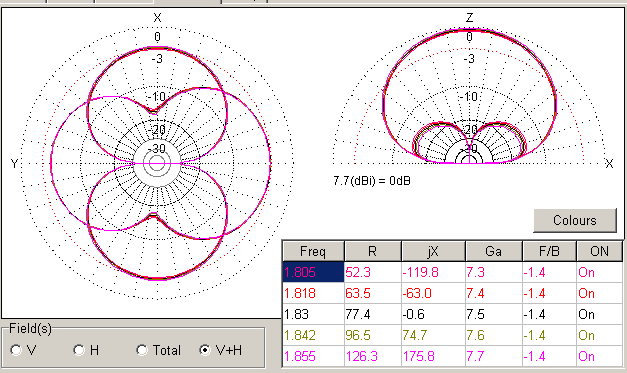Click the R value 126.3
The width and height of the screenshot is (627, 373).
click(x=373, y=356)
